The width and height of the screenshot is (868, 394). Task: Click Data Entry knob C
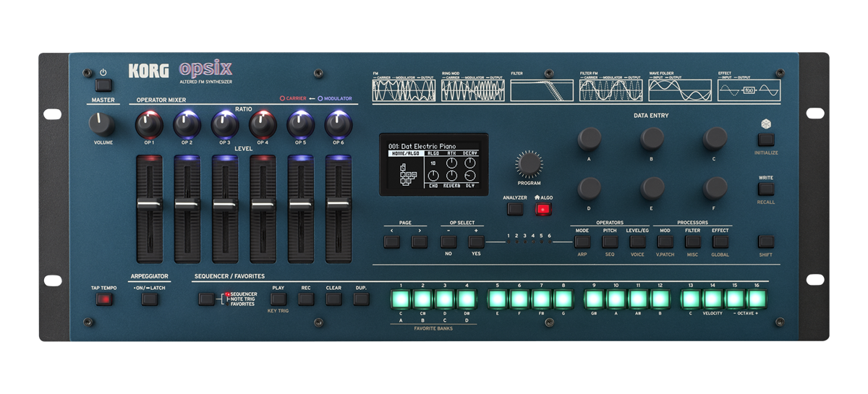(x=715, y=138)
